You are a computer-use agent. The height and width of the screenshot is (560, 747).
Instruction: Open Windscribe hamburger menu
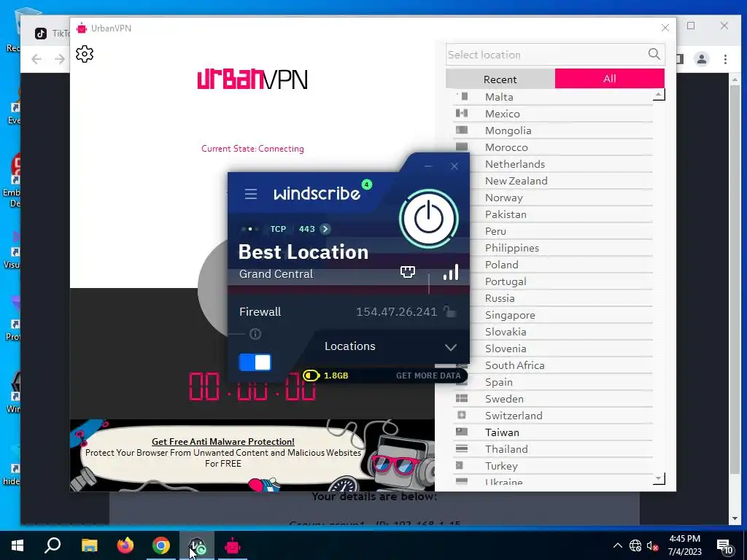pos(251,194)
